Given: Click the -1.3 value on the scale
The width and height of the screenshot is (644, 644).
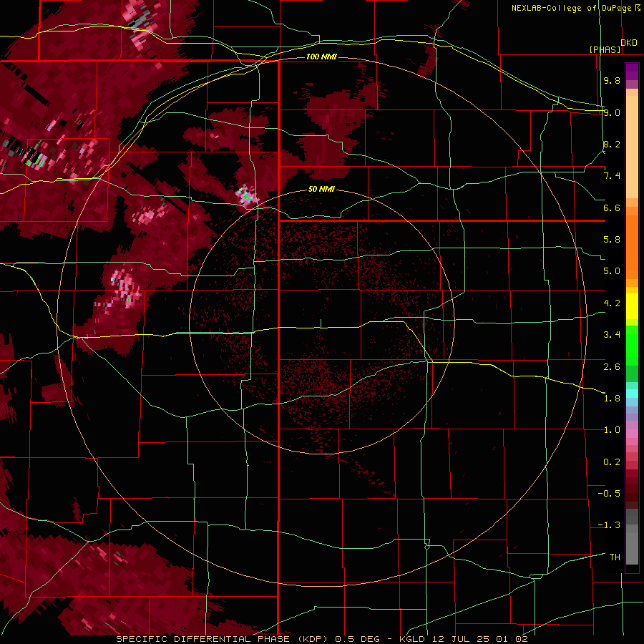Looking at the screenshot, I should tap(609, 525).
